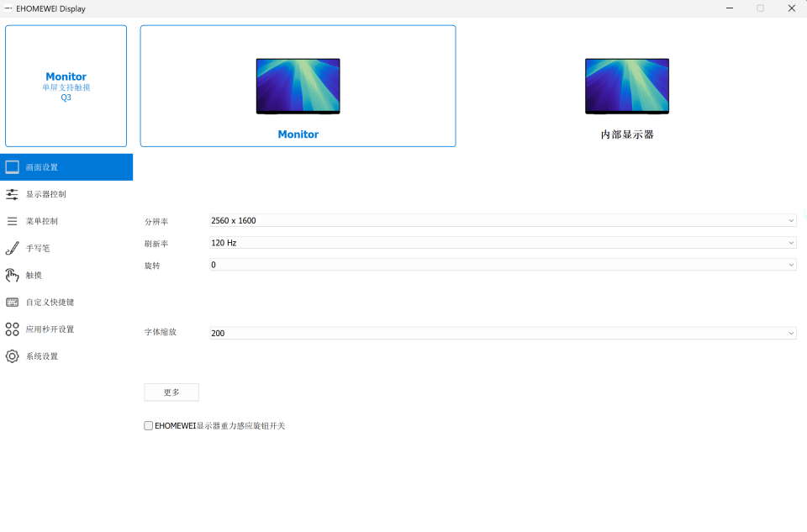
Task: Open the 触摸 menu item
Action: tap(66, 276)
